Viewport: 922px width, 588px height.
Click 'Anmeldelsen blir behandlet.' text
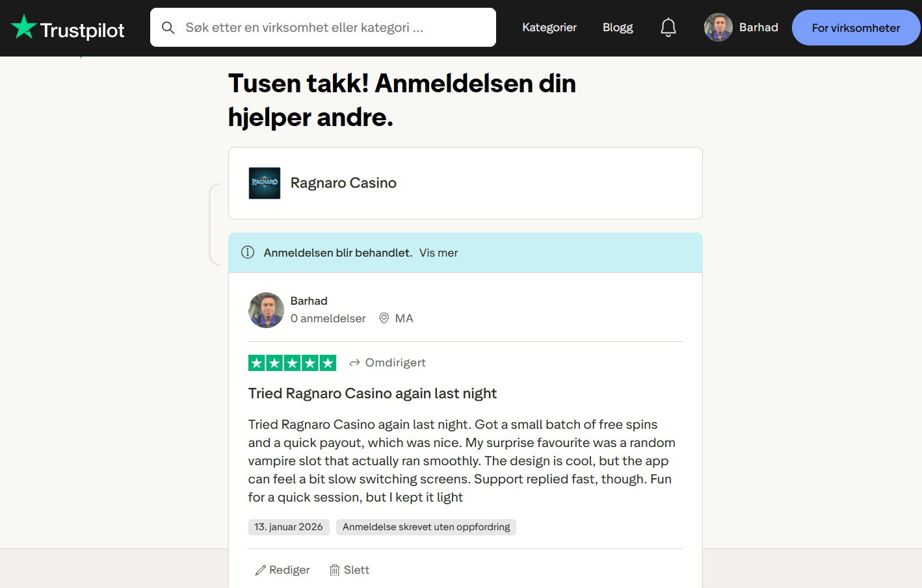338,253
